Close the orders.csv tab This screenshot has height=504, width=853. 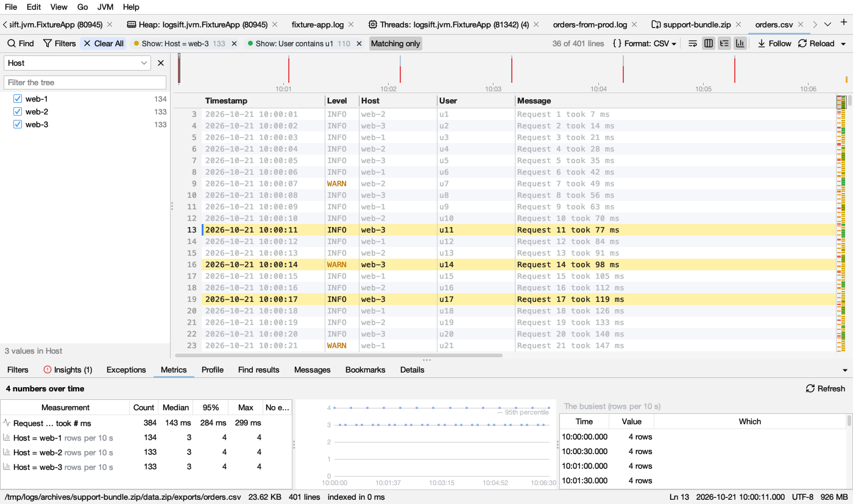pos(802,25)
